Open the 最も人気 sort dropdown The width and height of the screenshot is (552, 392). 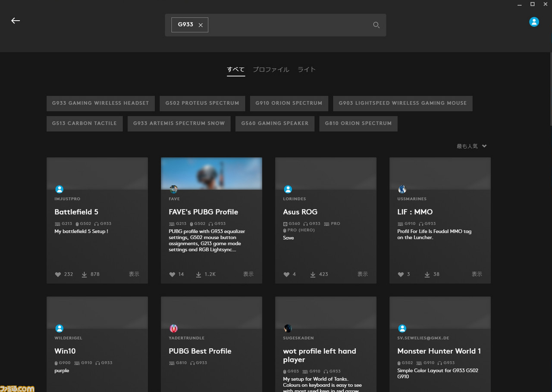pyautogui.click(x=472, y=146)
